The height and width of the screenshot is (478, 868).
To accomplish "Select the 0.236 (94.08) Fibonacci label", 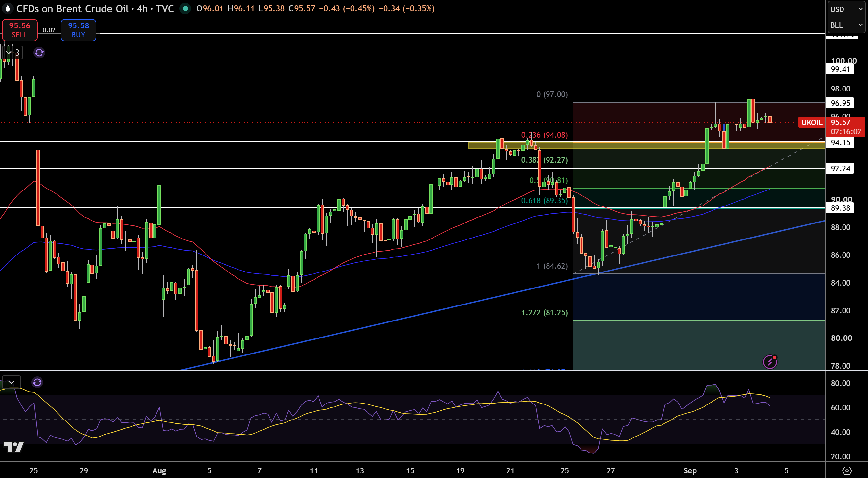I will tap(545, 135).
